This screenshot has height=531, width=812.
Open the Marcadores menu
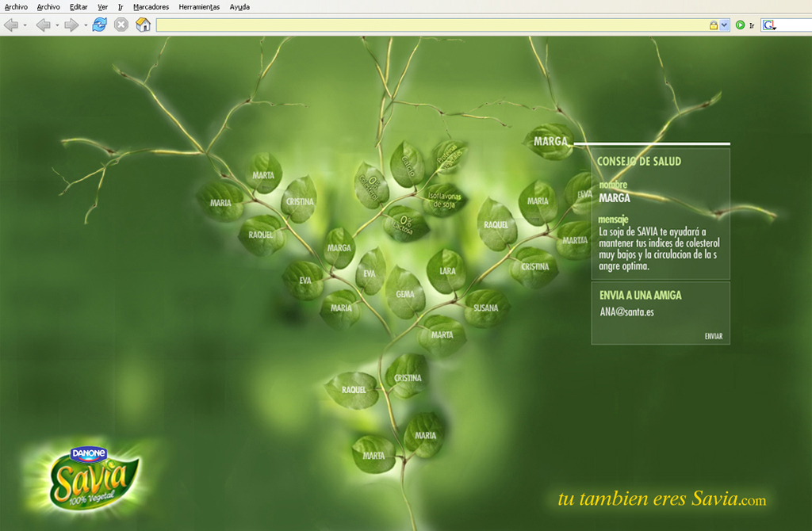coord(151,7)
